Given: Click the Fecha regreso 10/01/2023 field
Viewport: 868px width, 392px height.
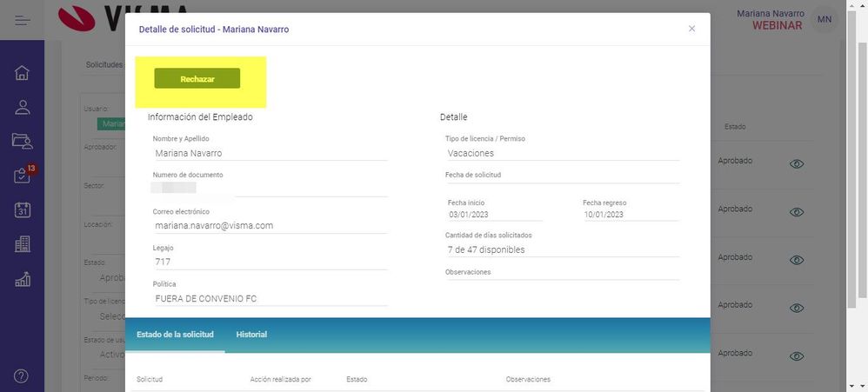Looking at the screenshot, I should pos(631,215).
